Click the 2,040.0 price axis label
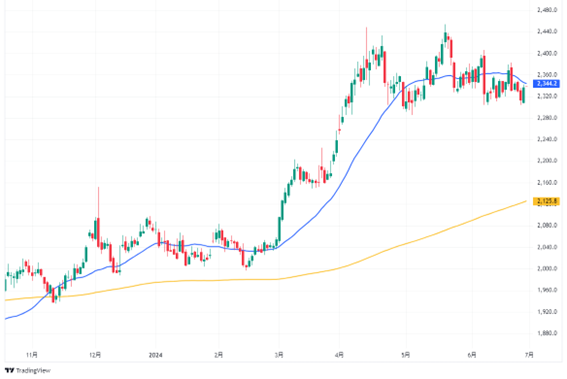 (x=547, y=247)
